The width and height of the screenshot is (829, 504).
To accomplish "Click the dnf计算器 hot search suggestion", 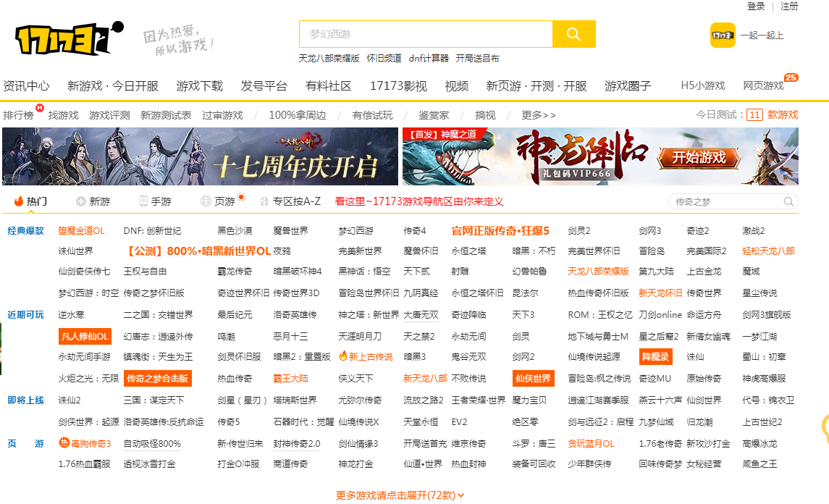I will [429, 58].
